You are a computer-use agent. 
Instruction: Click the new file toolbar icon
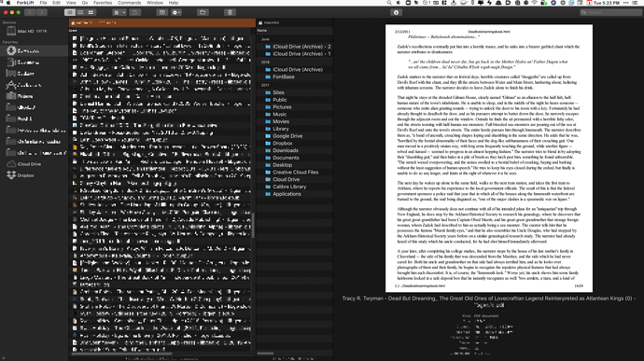coord(134,12)
